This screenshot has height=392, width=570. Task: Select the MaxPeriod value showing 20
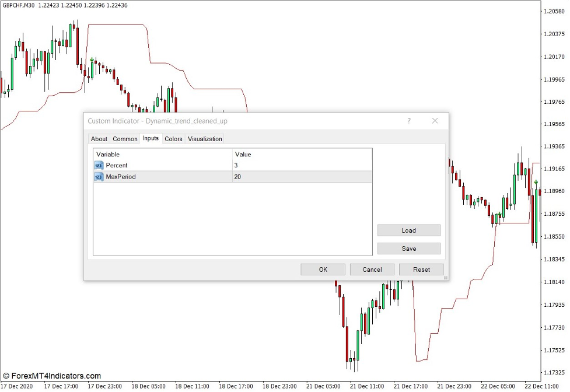pos(239,177)
